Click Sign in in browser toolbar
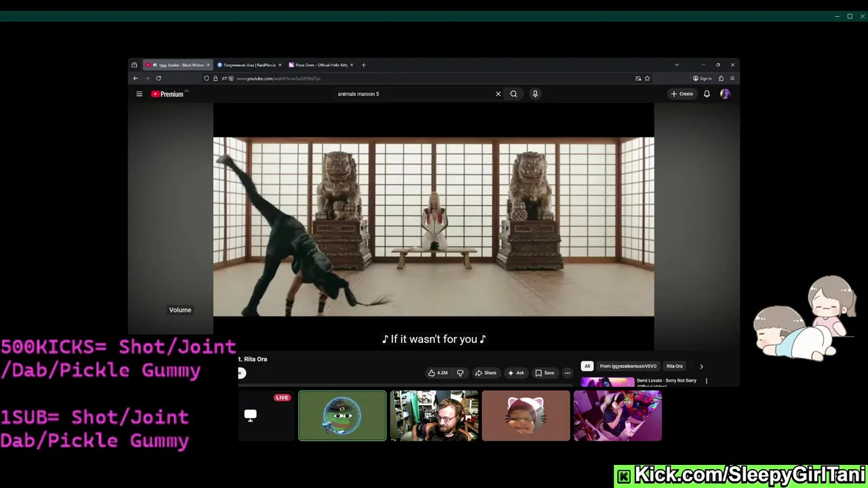The width and height of the screenshot is (868, 488). (x=703, y=79)
